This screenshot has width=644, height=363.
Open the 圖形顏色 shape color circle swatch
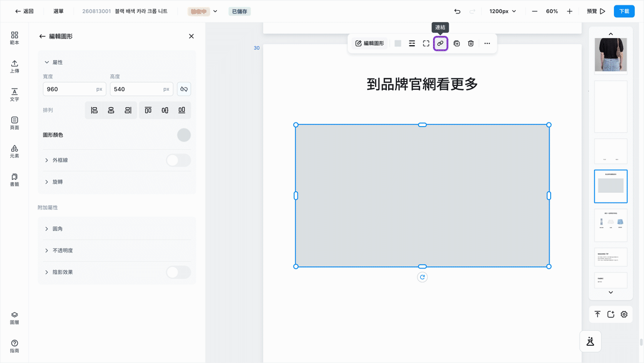(x=184, y=135)
